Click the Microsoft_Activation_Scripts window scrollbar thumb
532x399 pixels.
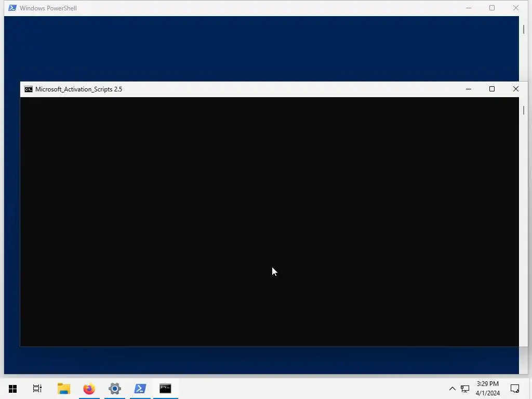tap(524, 110)
